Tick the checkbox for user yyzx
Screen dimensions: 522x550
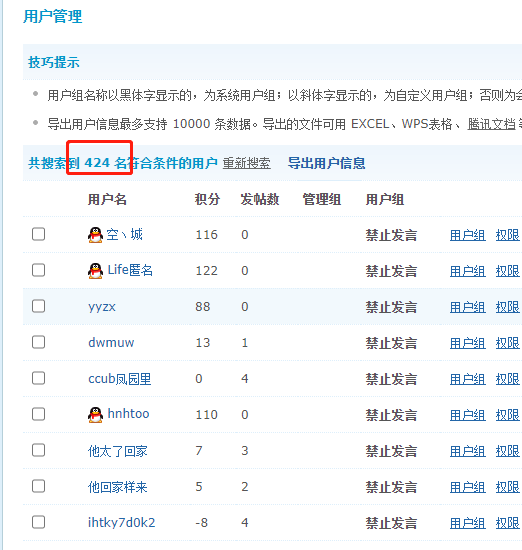point(38,306)
